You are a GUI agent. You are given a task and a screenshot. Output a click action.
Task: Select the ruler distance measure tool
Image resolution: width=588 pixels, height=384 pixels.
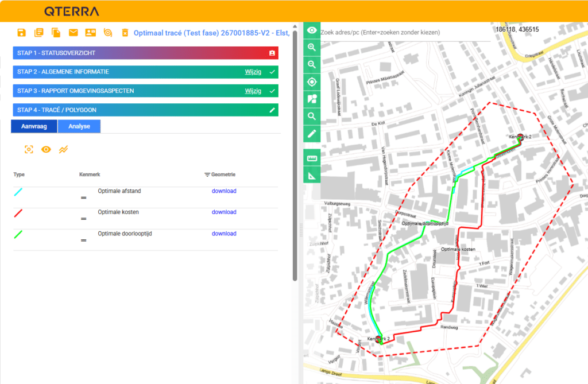coord(312,158)
